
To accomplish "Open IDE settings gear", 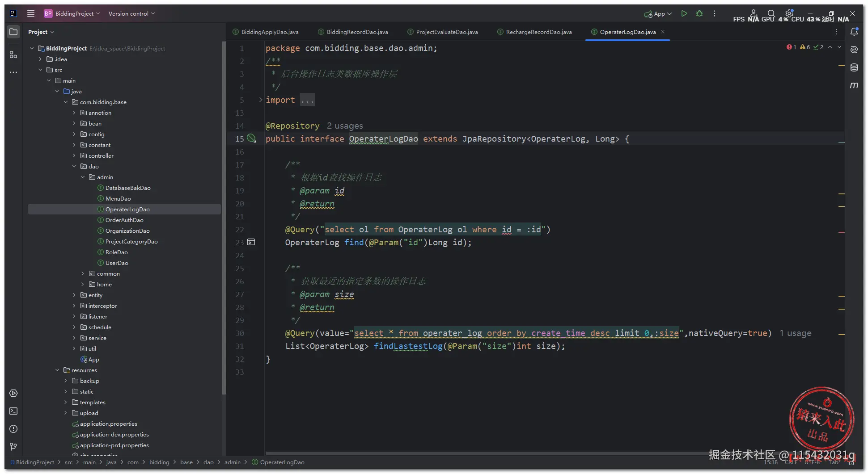I will (x=789, y=13).
